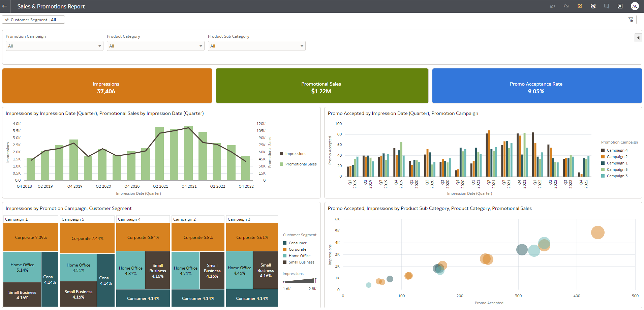
Task: Click the Impressions 37,406 KPI tile
Action: tap(107, 86)
